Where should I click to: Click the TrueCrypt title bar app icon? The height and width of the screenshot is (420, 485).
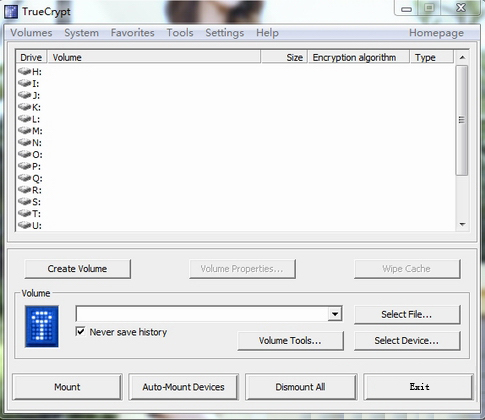click(11, 12)
